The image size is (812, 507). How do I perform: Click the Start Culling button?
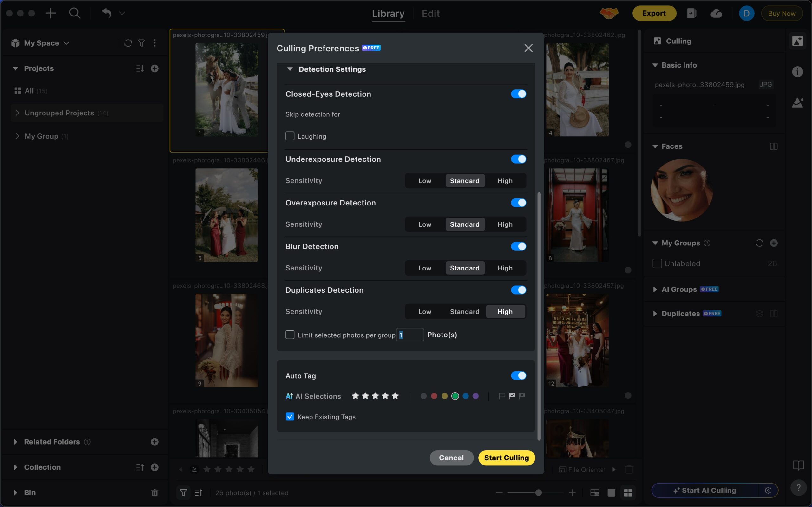tap(506, 458)
